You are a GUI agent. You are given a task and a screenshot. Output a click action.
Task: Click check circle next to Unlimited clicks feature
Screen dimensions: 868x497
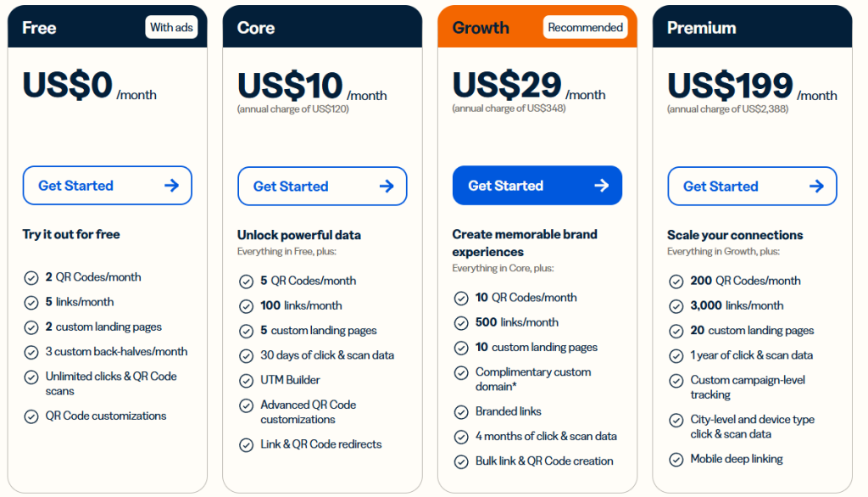[31, 377]
